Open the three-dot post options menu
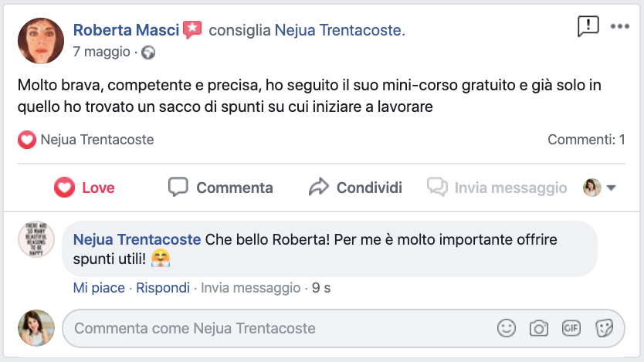The height and width of the screenshot is (362, 644). pos(620,26)
